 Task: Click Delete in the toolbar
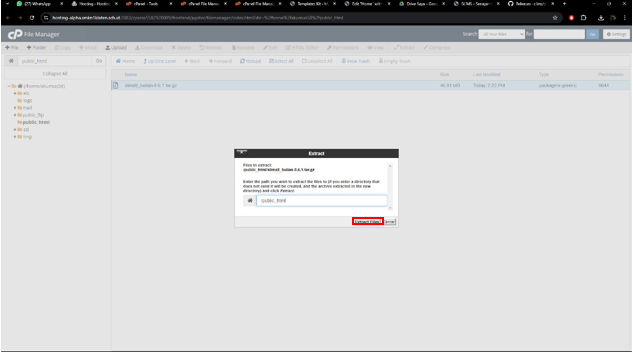(181, 48)
